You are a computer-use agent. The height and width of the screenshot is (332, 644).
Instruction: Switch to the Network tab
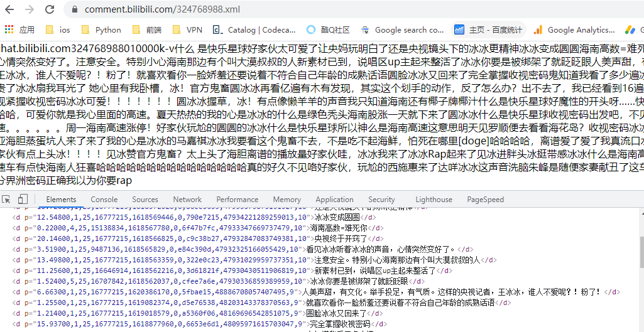tap(187, 200)
